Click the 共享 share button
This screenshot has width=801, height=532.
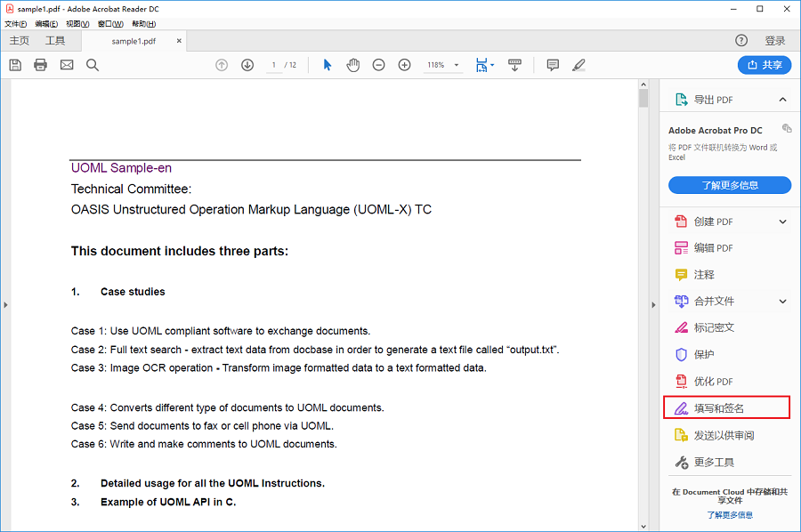click(x=765, y=65)
